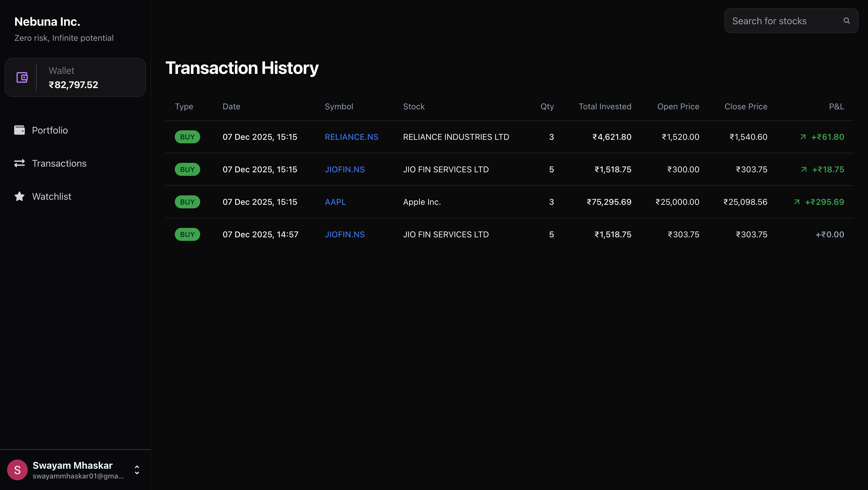Open the Portfolio menu item
This screenshot has width=868, height=490.
point(50,130)
